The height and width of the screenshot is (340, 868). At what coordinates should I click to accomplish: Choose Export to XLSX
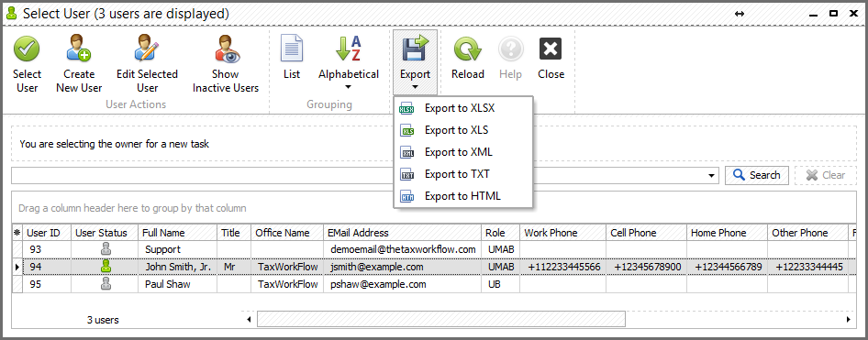click(462, 108)
